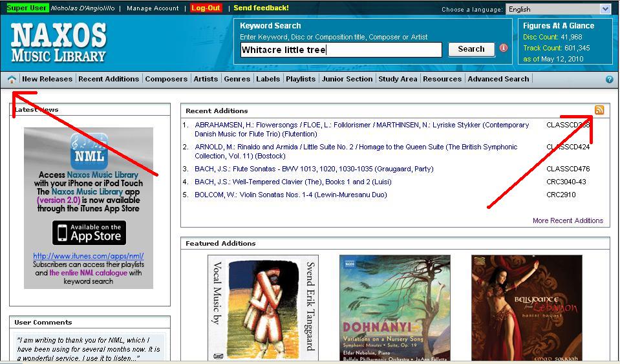
Task: Go to Artists section
Action: pyautogui.click(x=206, y=79)
